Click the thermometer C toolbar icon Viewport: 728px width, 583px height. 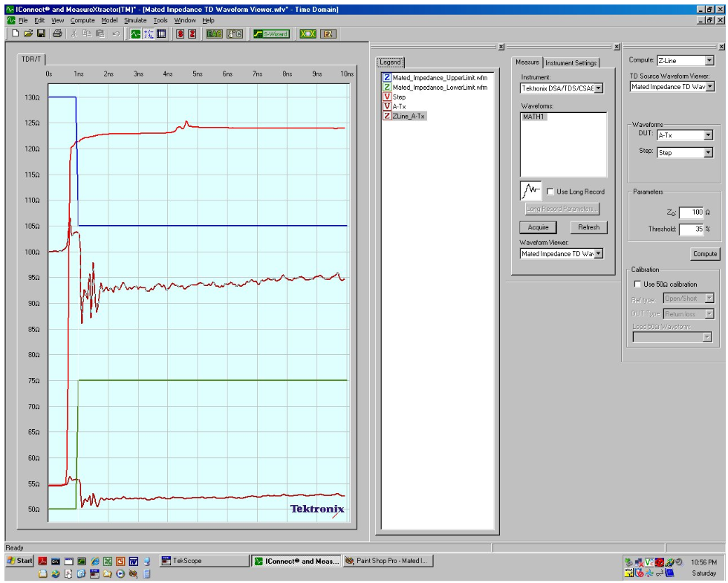coord(235,34)
